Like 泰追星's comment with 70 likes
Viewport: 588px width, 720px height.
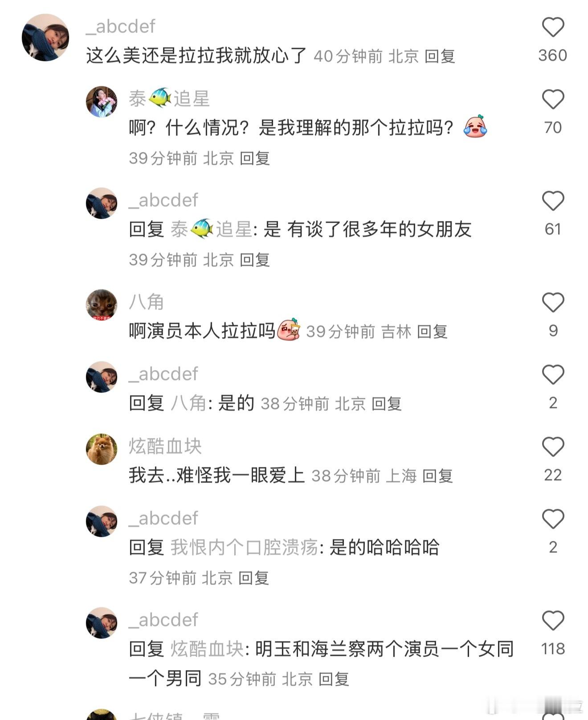click(553, 99)
